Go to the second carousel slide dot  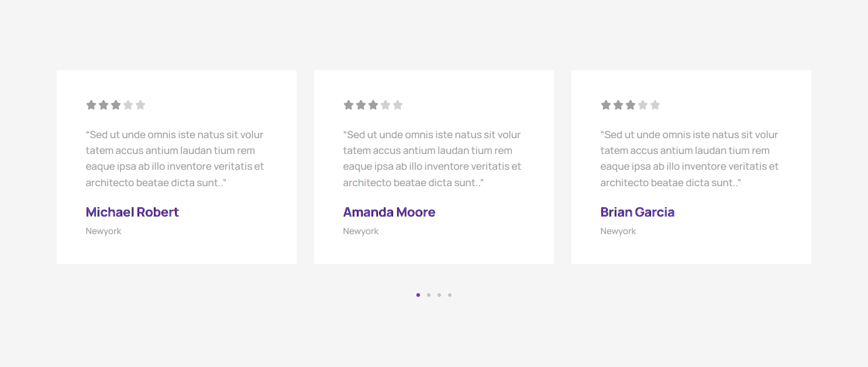(429, 295)
